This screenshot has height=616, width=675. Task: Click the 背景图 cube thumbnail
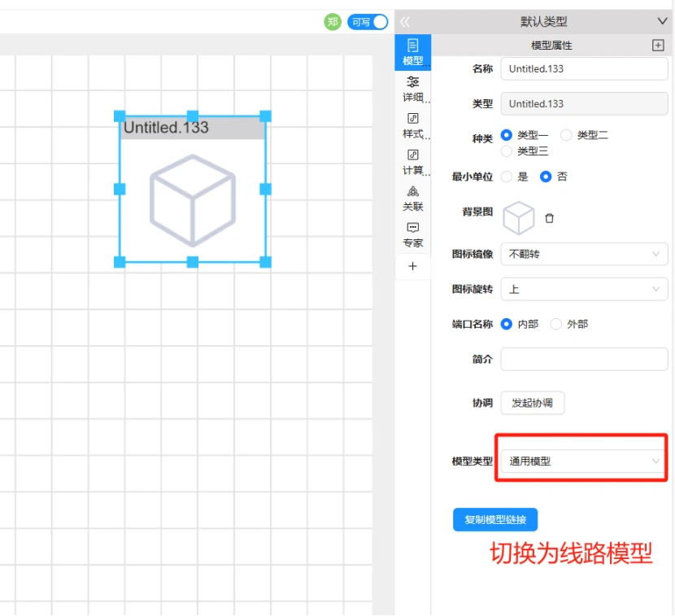[x=519, y=218]
